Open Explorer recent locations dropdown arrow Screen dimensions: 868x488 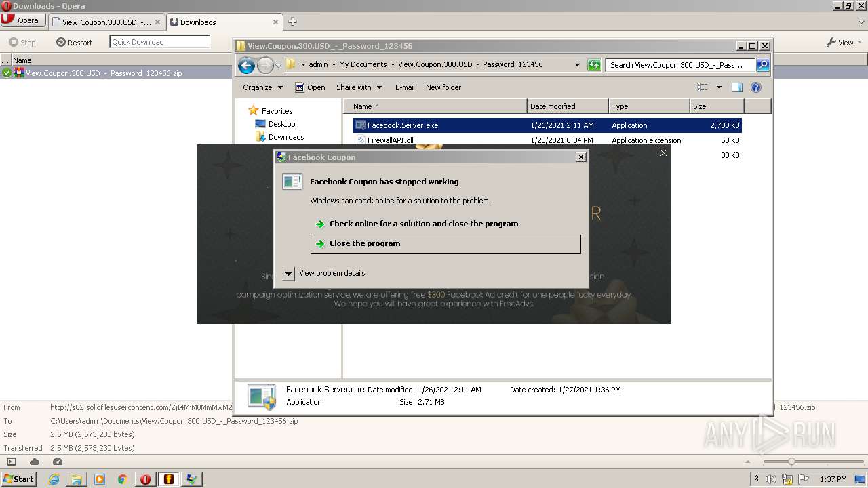pyautogui.click(x=278, y=66)
